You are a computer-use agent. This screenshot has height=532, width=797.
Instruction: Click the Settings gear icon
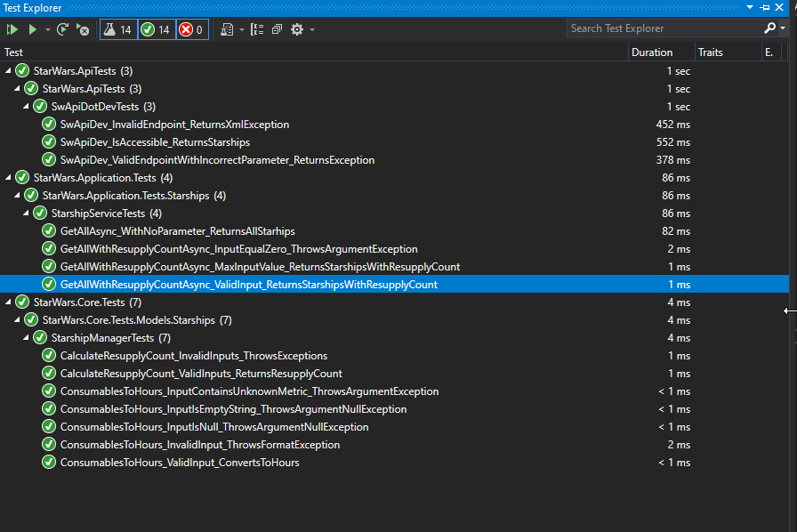coord(297,29)
